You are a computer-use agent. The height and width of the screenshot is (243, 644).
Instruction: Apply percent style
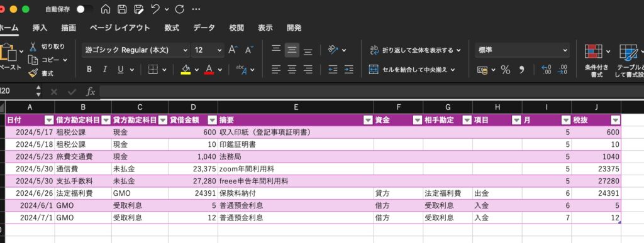[506, 70]
